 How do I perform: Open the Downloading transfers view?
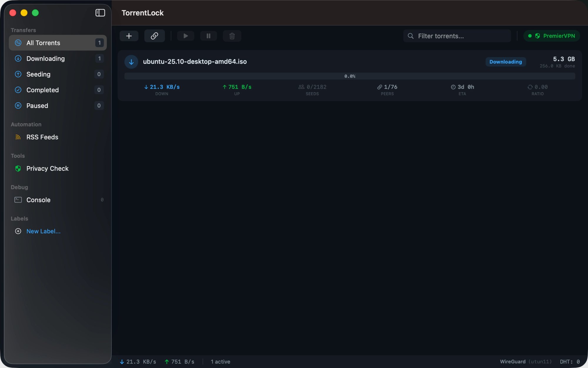(x=46, y=59)
